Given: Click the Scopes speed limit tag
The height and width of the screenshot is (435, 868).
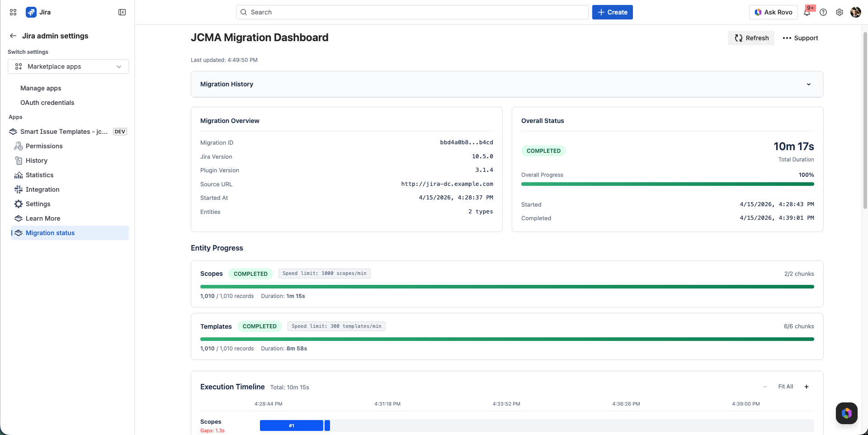Looking at the screenshot, I should (x=325, y=274).
